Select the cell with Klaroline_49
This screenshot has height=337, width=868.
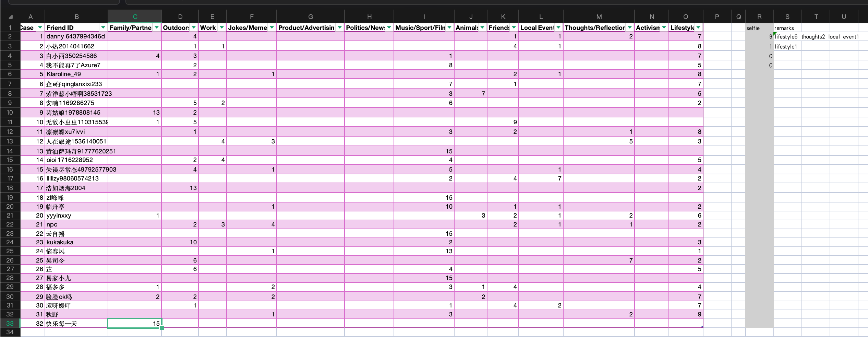76,74
